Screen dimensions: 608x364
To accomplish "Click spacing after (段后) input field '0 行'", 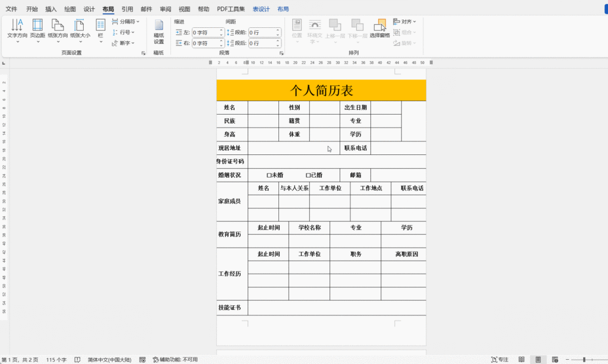I will tap(262, 43).
